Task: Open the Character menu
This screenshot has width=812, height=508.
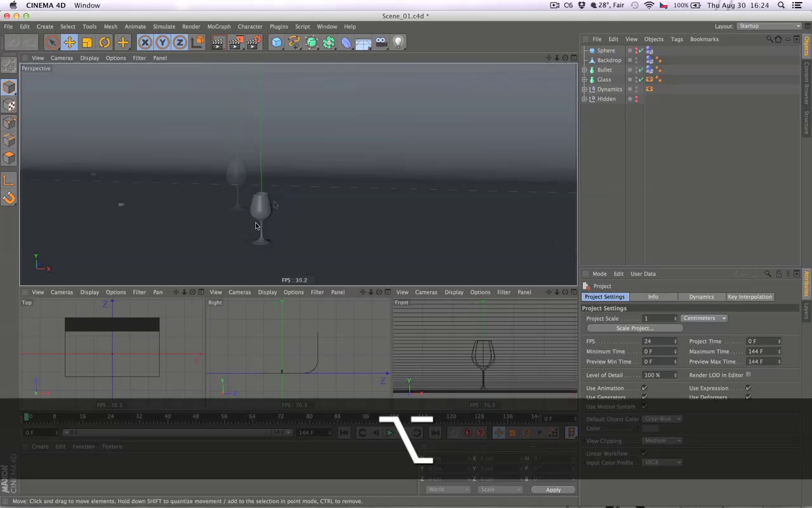Action: [250, 27]
